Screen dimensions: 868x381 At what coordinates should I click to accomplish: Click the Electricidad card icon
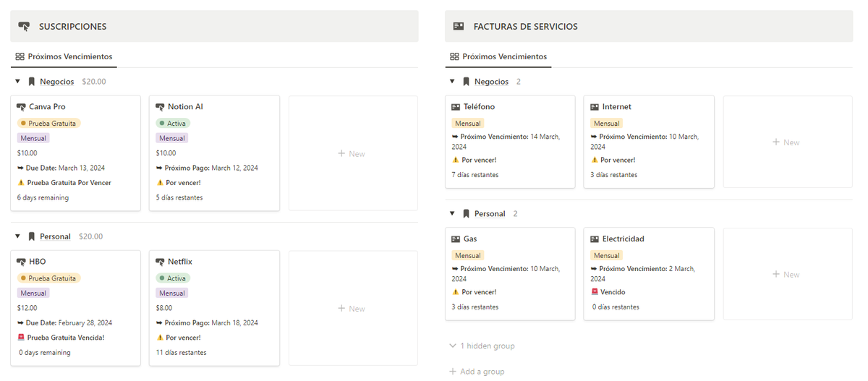pos(595,239)
